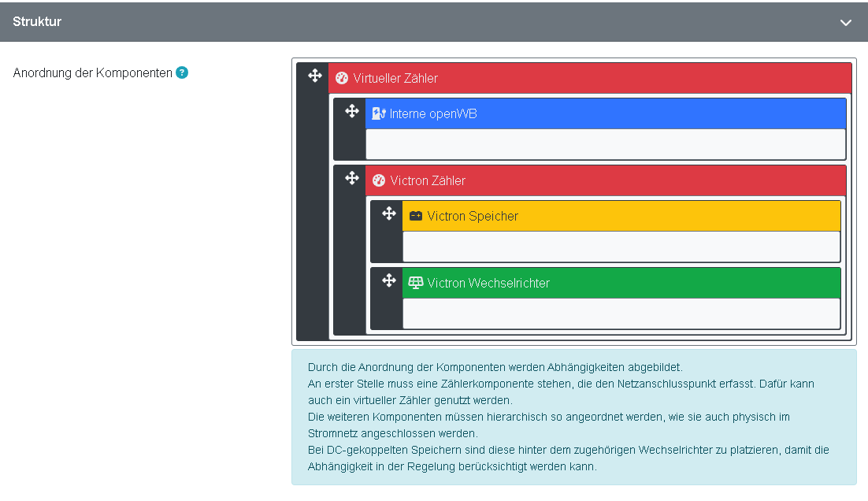This screenshot has height=501, width=868.
Task: Click empty drop area under Interne openWB
Action: pos(606,144)
